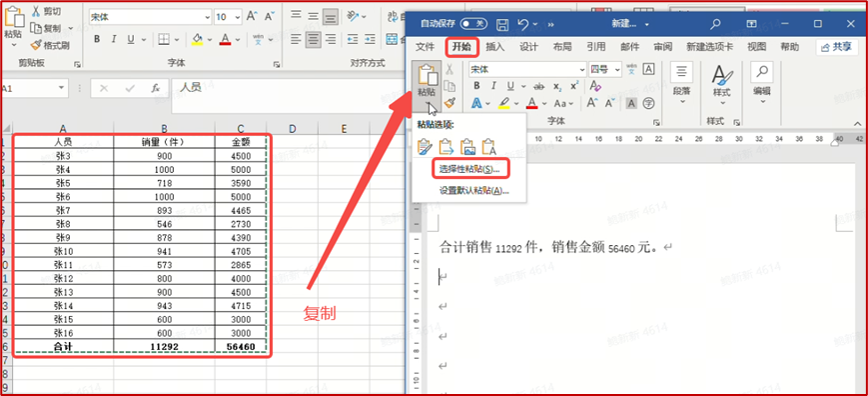The width and height of the screenshot is (868, 396).
Task: Toggle Italic in the Excel ribbon
Action: click(114, 39)
